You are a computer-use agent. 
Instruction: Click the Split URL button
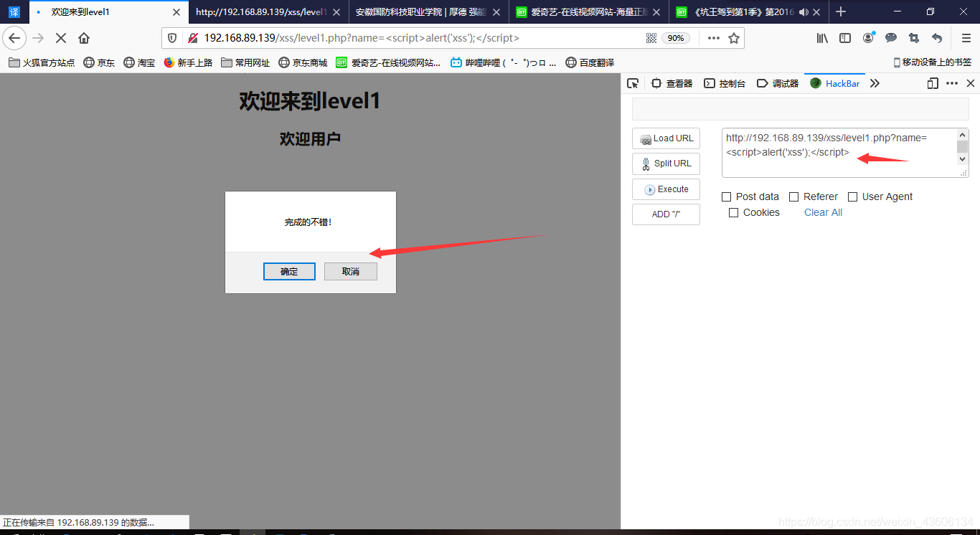[666, 164]
